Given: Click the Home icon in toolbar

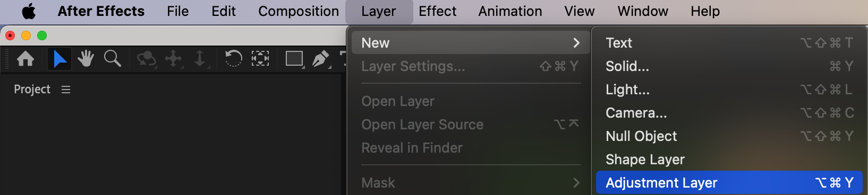Looking at the screenshot, I should click(x=25, y=58).
